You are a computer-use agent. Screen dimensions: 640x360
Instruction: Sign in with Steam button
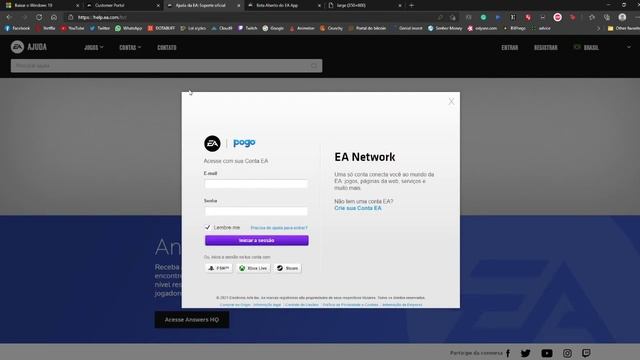[288, 268]
